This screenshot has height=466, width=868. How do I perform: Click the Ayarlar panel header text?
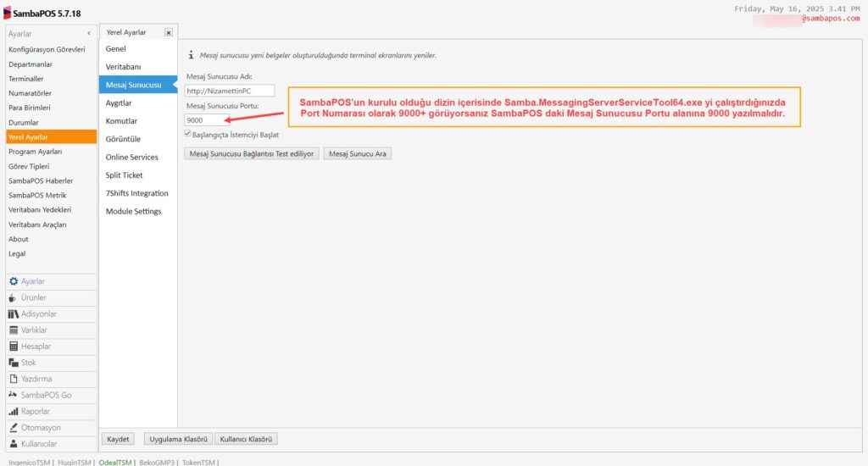pos(20,34)
